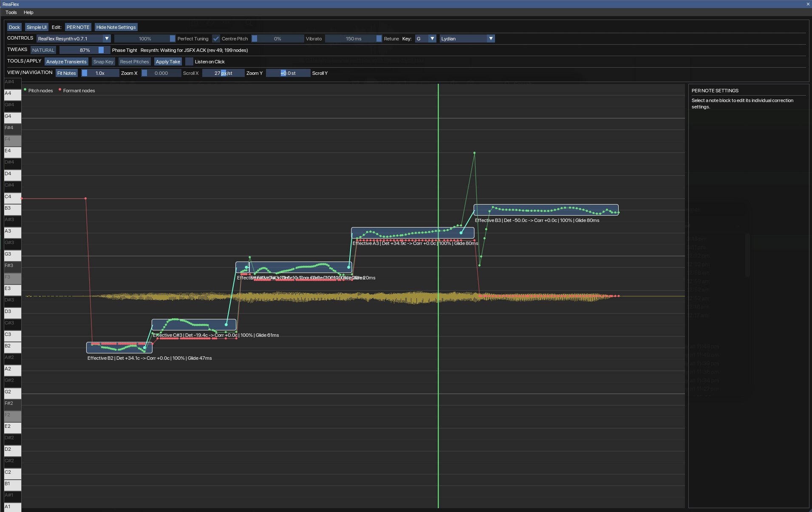Click the D4 piano key
This screenshot has height=512, width=812.
point(12,175)
